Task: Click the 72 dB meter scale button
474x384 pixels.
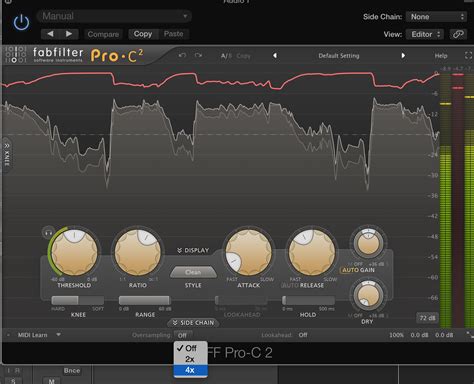Action: (427, 318)
